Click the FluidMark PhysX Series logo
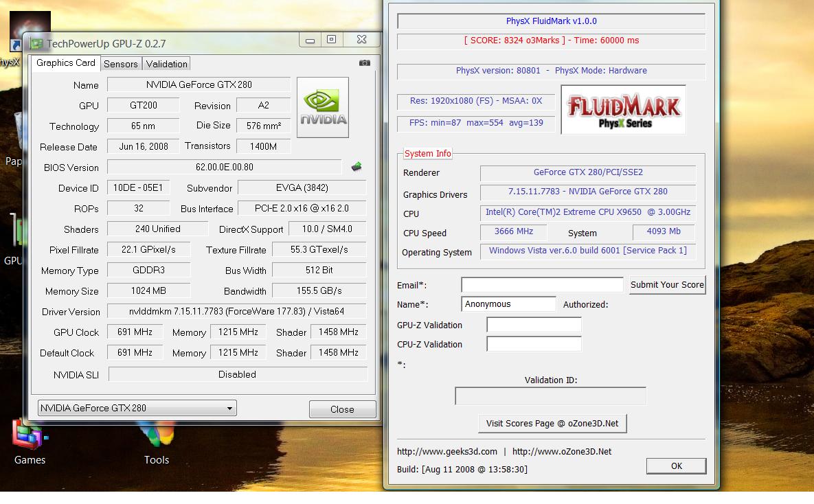The height and width of the screenshot is (504, 814). (x=624, y=109)
